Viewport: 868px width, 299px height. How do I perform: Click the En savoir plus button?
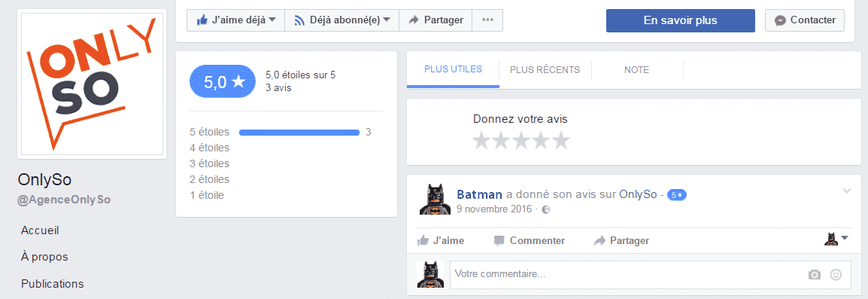pos(681,20)
